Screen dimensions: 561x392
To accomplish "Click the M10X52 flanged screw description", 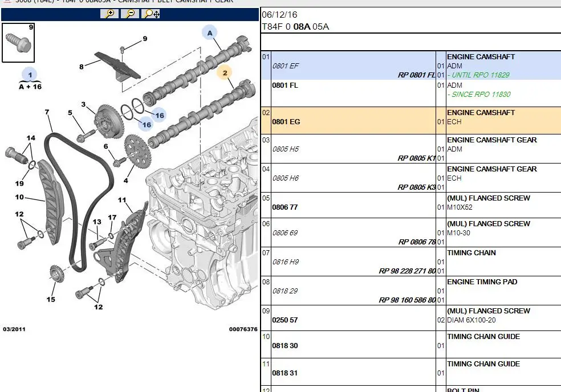I will 460,207.
